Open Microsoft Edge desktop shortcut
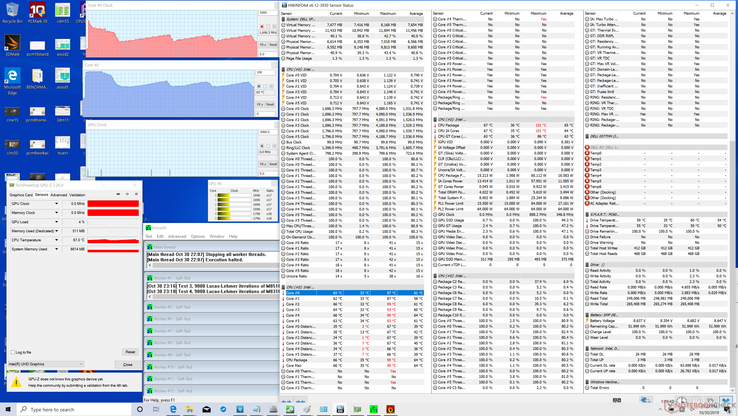 pyautogui.click(x=12, y=77)
